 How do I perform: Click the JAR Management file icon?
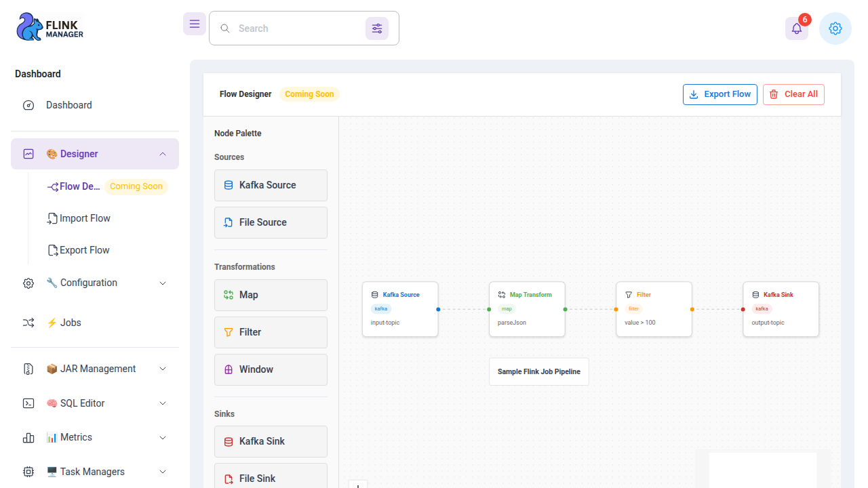point(28,369)
